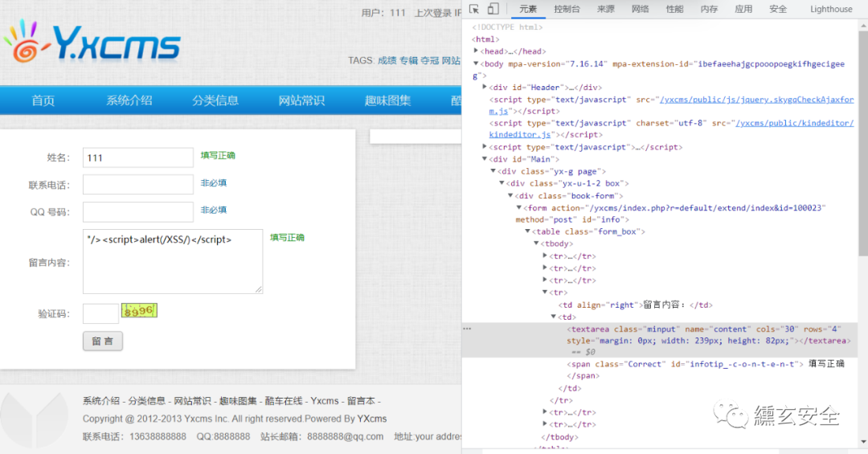Click the 专辑 tag link
Image resolution: width=868 pixels, height=454 pixels.
coord(408,60)
